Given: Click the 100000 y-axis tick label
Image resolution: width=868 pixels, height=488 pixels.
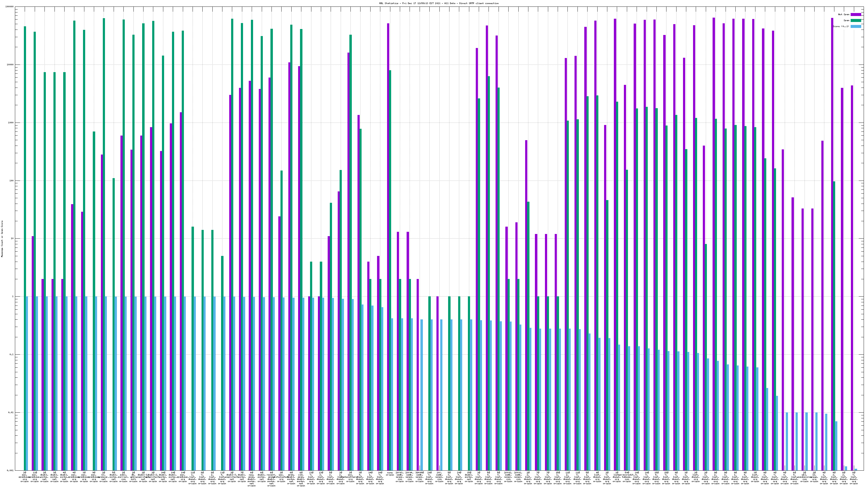Looking at the screenshot, I should click(x=10, y=7).
